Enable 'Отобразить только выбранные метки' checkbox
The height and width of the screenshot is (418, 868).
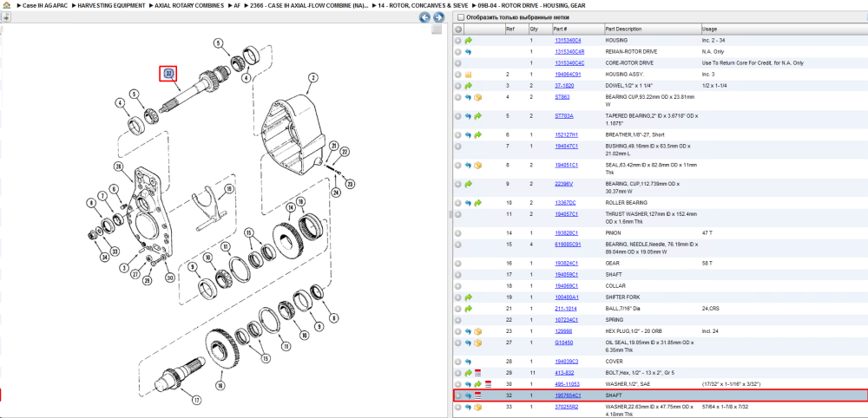click(x=461, y=17)
